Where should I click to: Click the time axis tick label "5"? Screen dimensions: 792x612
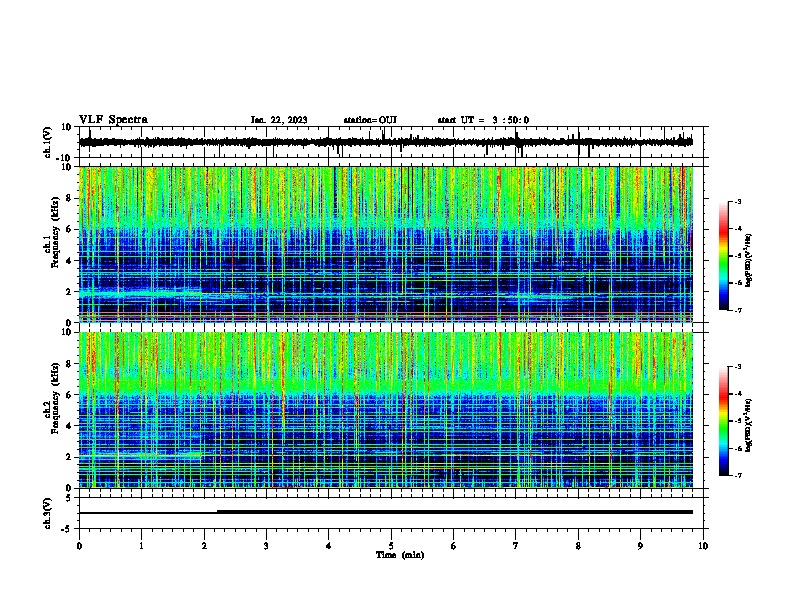pos(391,546)
